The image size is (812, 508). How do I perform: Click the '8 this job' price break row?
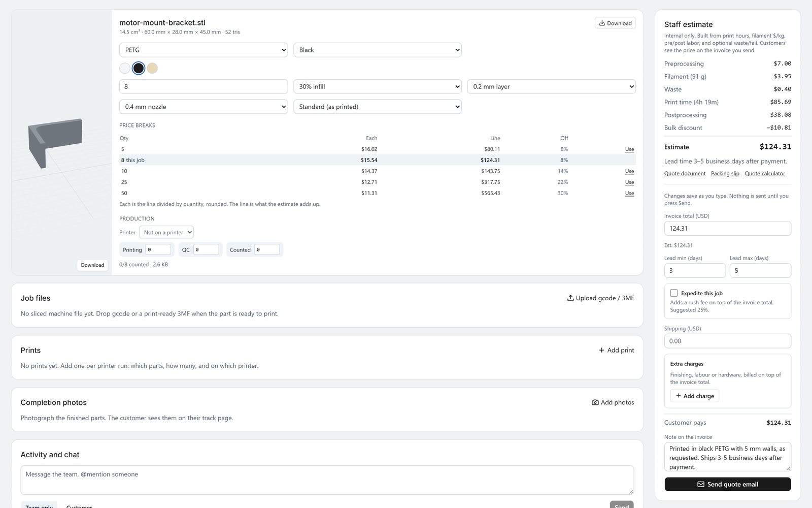(377, 160)
